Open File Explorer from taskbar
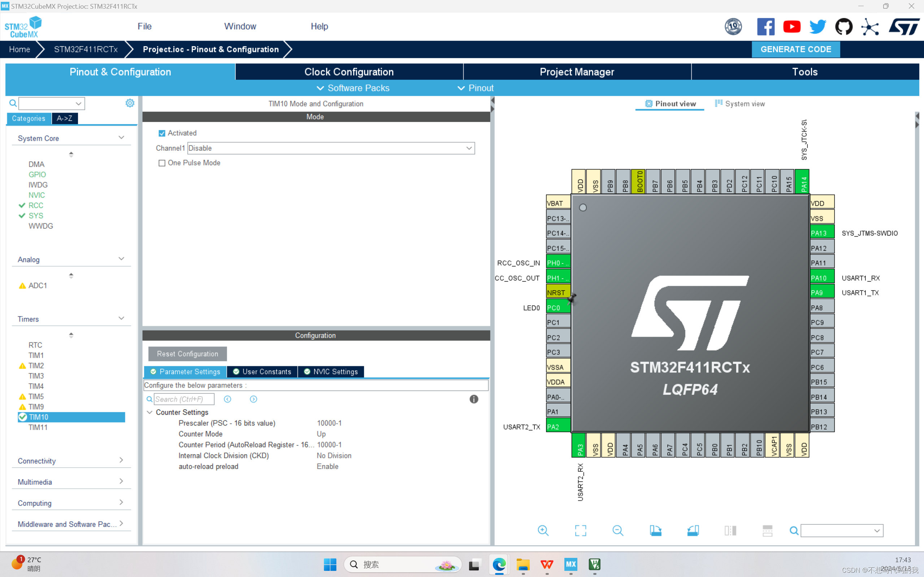Viewport: 924px width, 577px height. coord(523,564)
